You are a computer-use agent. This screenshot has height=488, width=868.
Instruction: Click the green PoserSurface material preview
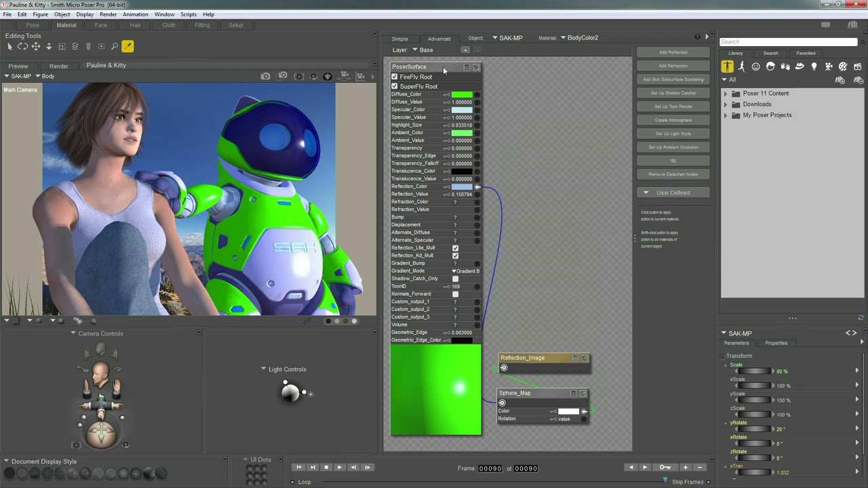(436, 390)
